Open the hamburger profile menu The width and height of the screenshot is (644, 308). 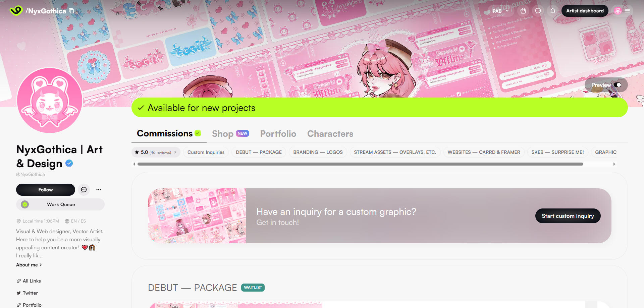click(x=627, y=11)
